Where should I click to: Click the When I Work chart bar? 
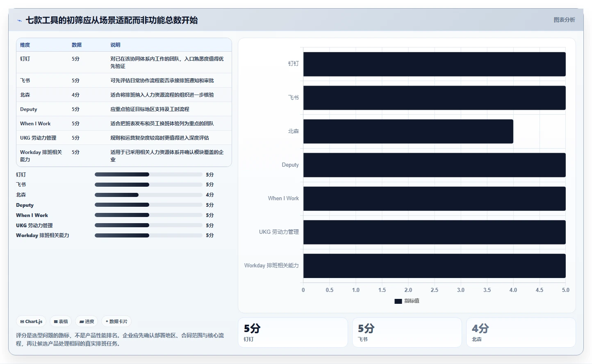435,199
